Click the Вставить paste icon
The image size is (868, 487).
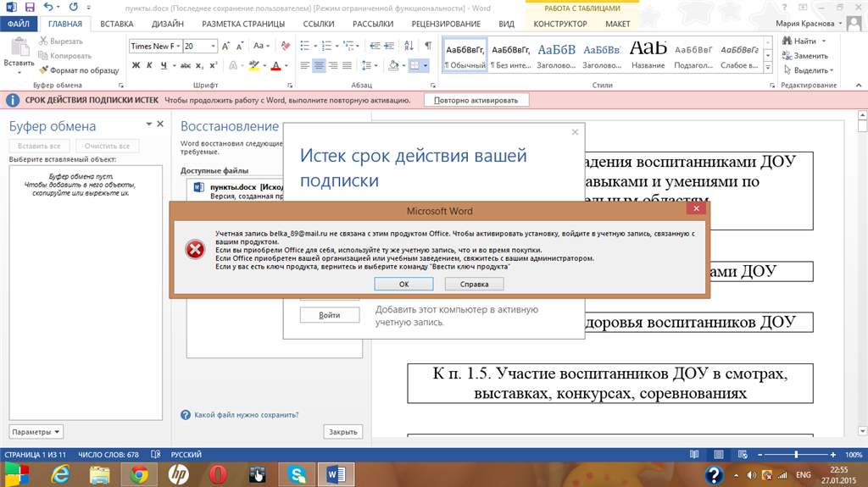(x=19, y=48)
